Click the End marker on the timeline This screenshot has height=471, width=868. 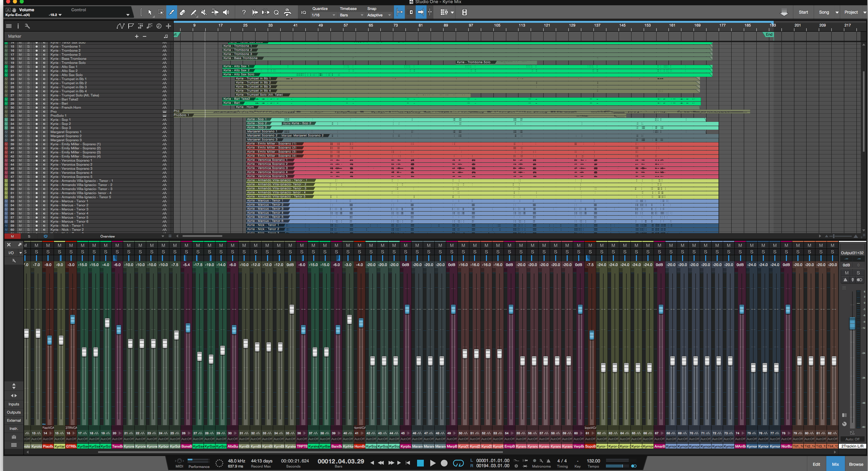tap(769, 34)
